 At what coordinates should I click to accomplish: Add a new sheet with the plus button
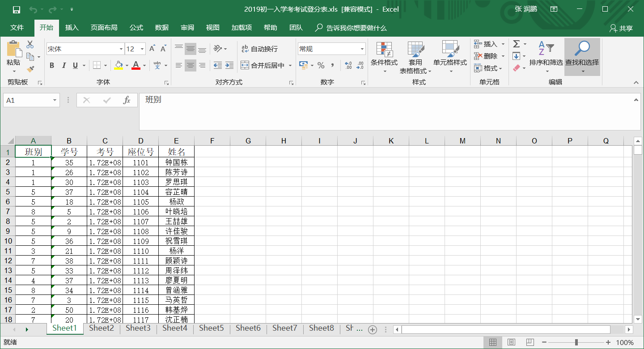[372, 329]
